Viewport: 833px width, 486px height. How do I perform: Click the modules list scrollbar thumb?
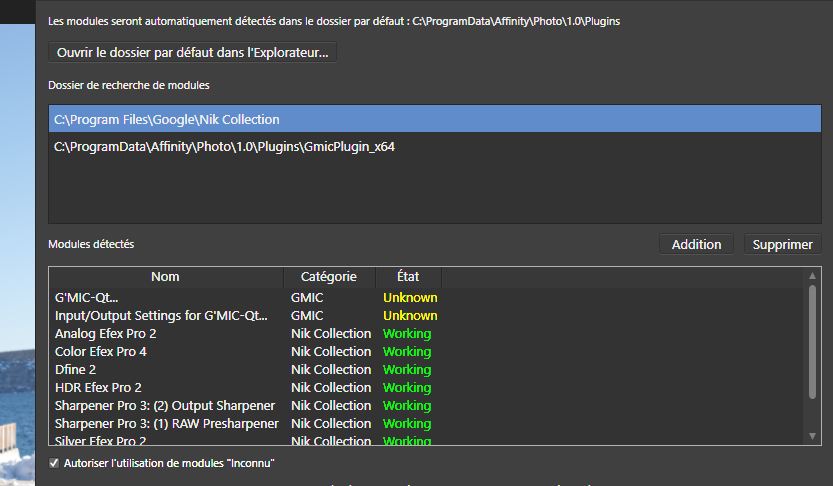[x=812, y=342]
